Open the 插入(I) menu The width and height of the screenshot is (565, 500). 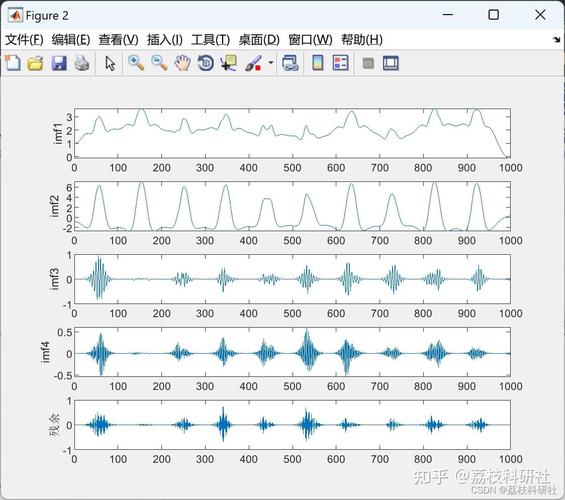click(165, 39)
